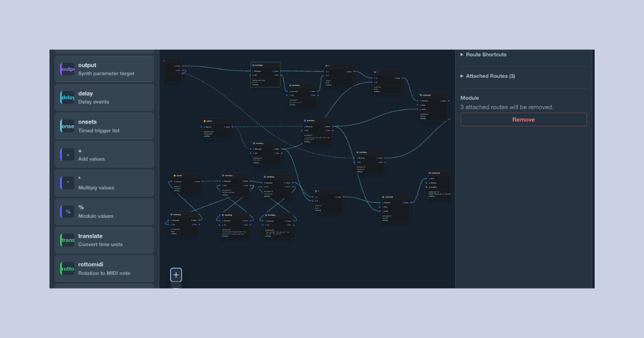Click the pulser 11 node's Pulse output port
The height and width of the screenshot is (338, 644).
(x=202, y=181)
